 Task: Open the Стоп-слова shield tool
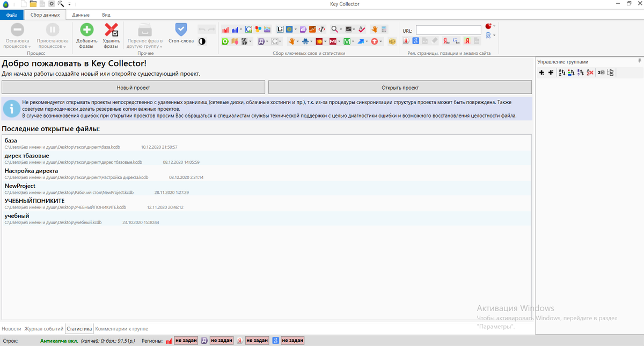click(x=181, y=29)
